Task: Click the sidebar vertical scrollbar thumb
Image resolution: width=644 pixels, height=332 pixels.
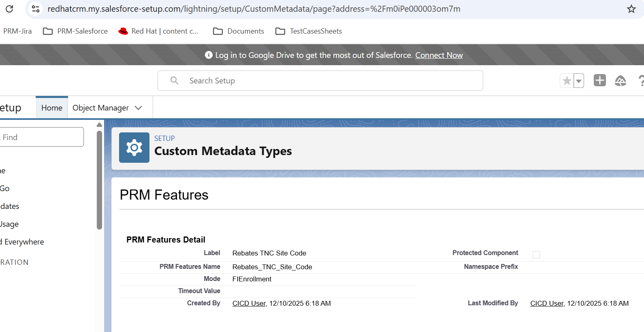Action: coord(100,180)
